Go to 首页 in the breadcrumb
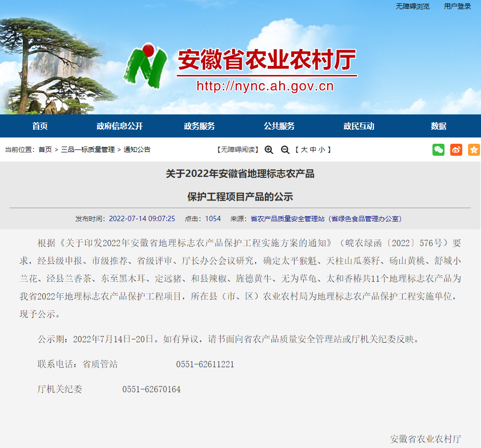 45,150
